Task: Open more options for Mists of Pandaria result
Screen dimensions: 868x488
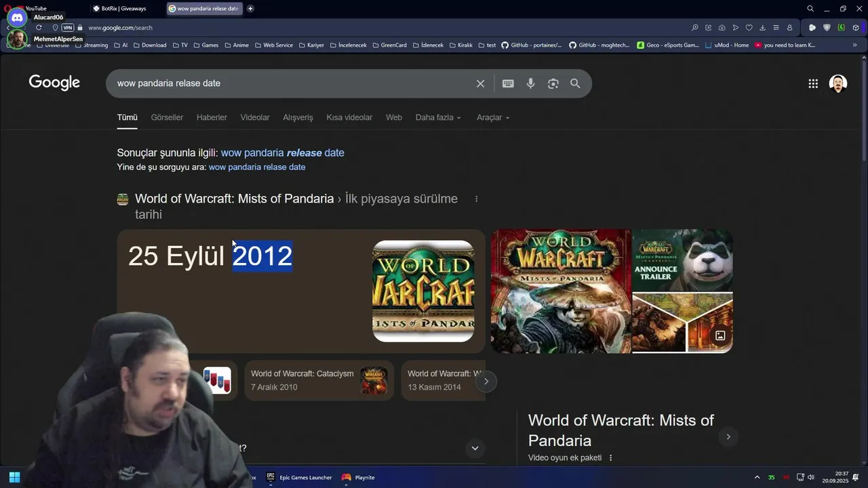Action: click(476, 199)
